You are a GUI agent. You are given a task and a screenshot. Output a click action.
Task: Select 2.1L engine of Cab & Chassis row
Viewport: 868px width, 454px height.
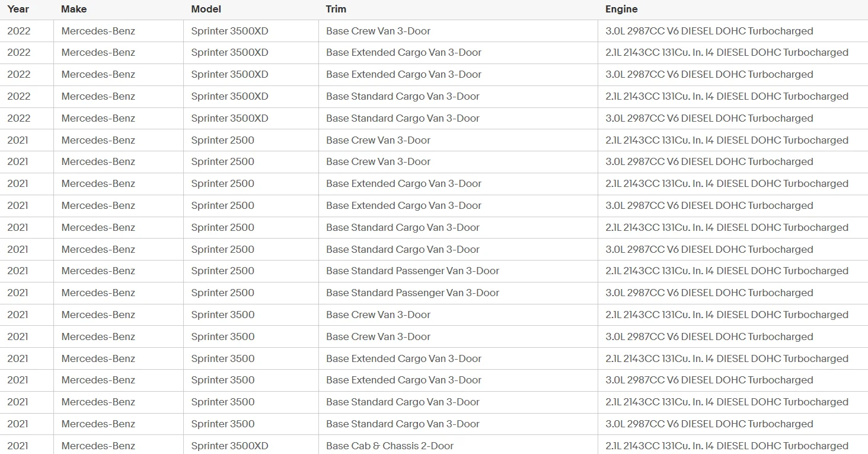click(x=727, y=446)
